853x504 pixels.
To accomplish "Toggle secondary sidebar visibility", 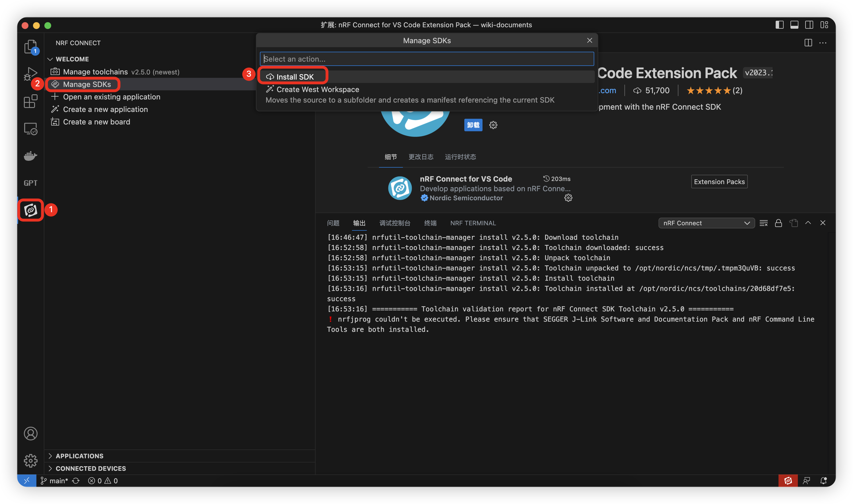I will (809, 25).
